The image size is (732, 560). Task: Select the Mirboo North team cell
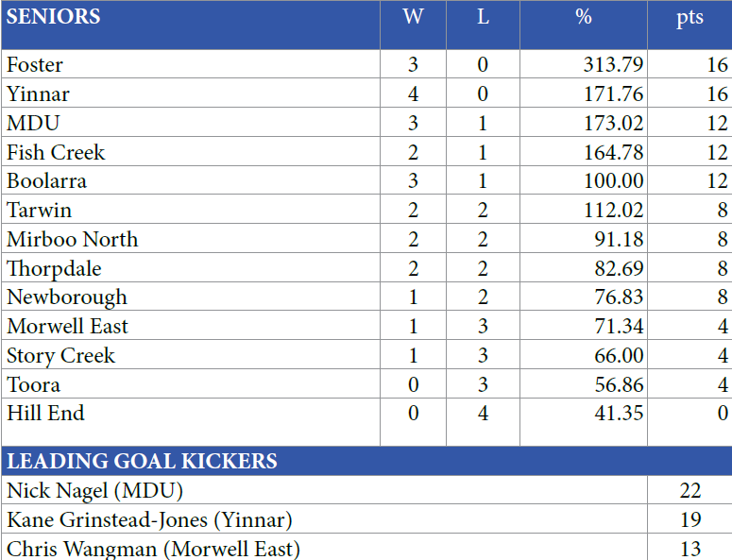click(x=72, y=240)
